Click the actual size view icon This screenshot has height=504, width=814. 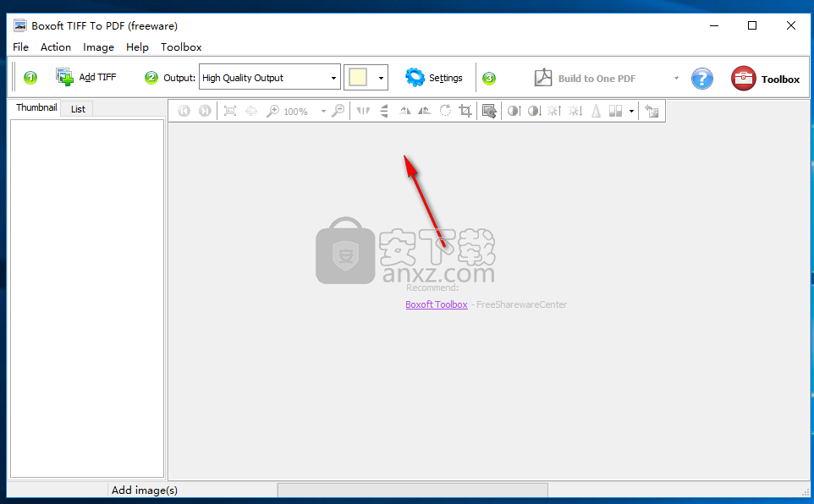[250, 111]
